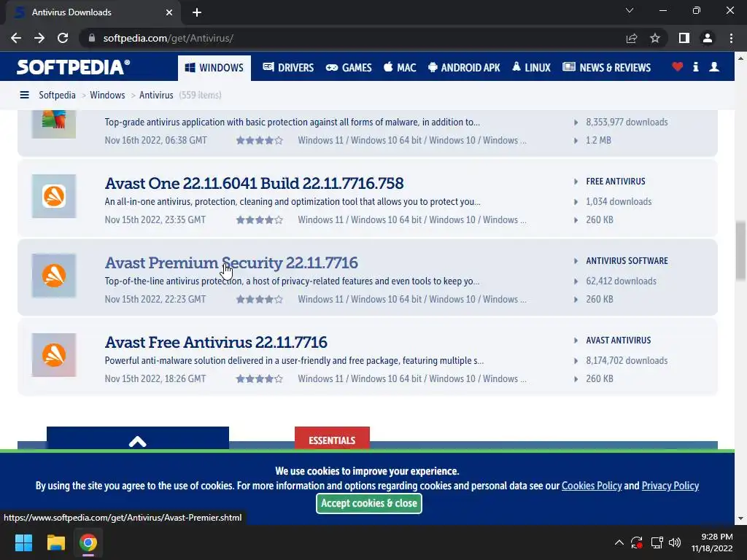Click "Nov 15th 2022, 23:35 GMT" date
Image resolution: width=747 pixels, height=560 pixels.
[x=155, y=220]
